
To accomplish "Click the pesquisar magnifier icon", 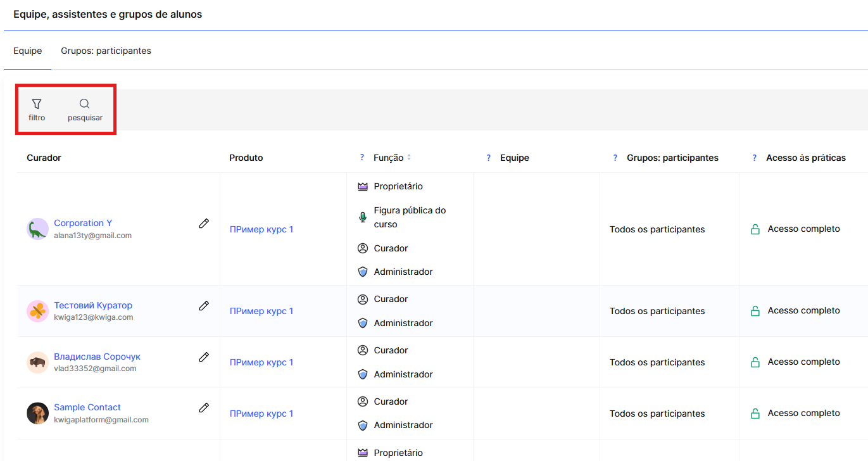I will 84,104.
